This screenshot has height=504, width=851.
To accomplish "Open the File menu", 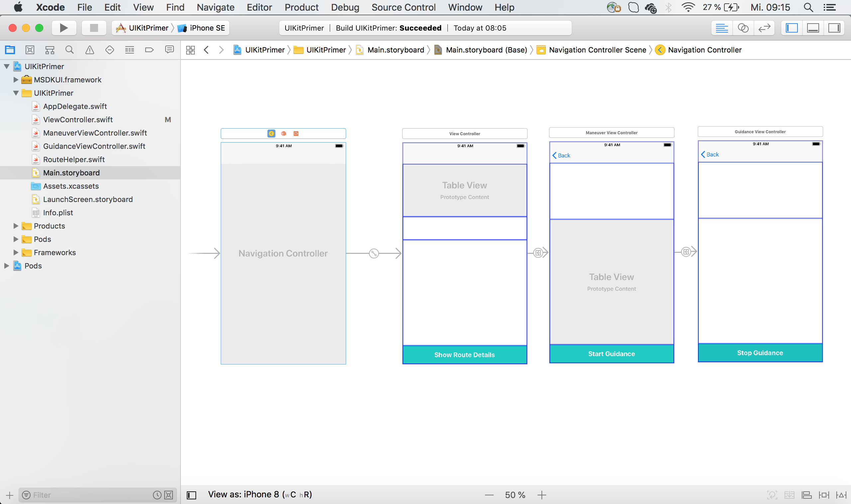I will [x=84, y=7].
